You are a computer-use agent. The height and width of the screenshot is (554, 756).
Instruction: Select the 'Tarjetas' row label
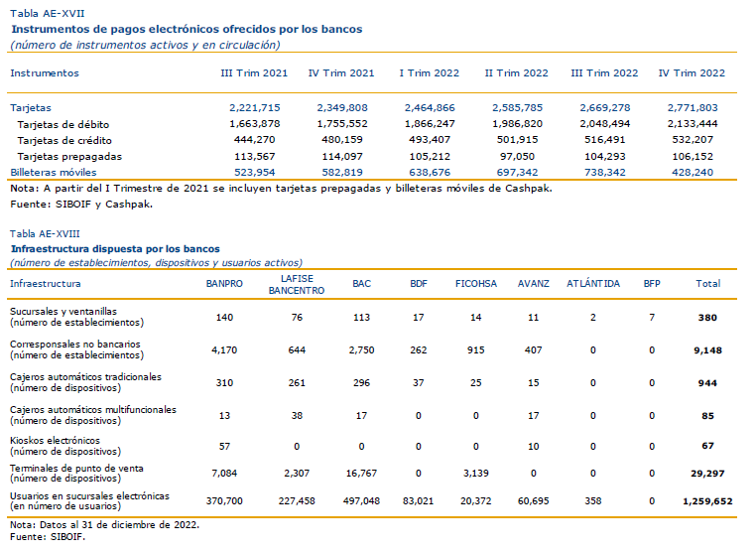tap(31, 108)
